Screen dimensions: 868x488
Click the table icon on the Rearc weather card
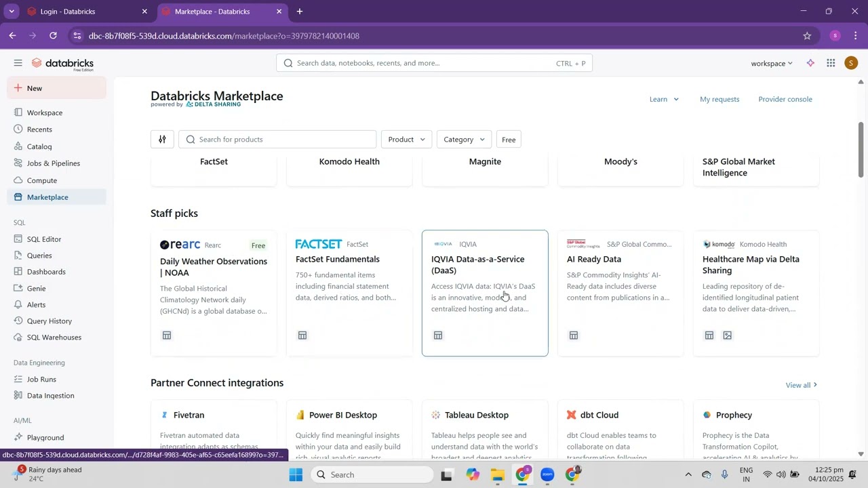(x=167, y=335)
